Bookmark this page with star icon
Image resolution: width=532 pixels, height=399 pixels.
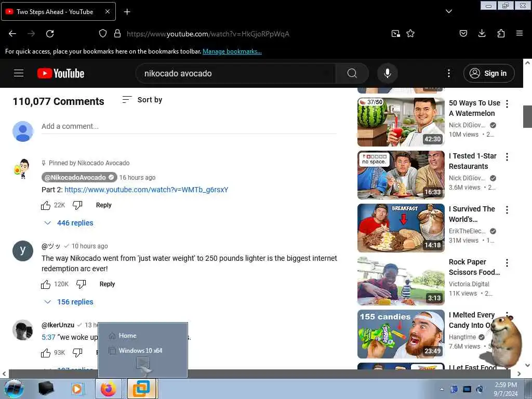click(410, 34)
